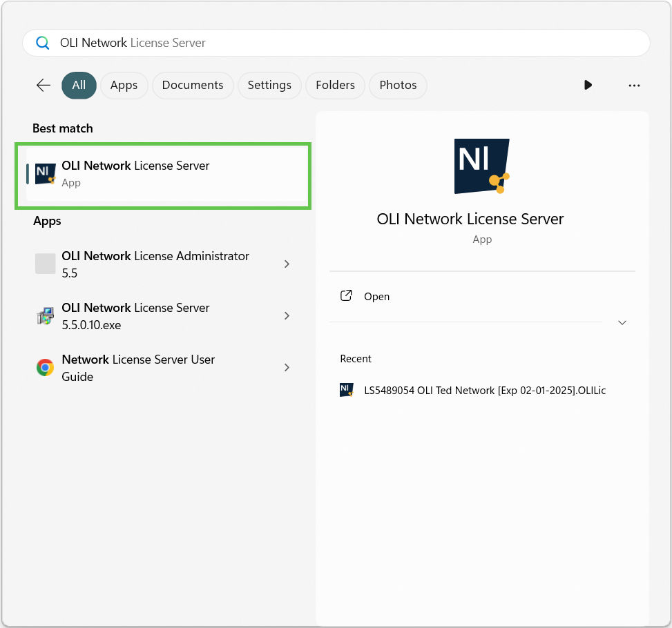Image resolution: width=672 pixels, height=628 pixels.
Task: Expand options for License Server 5.5.0.10.exe
Action: 287,315
